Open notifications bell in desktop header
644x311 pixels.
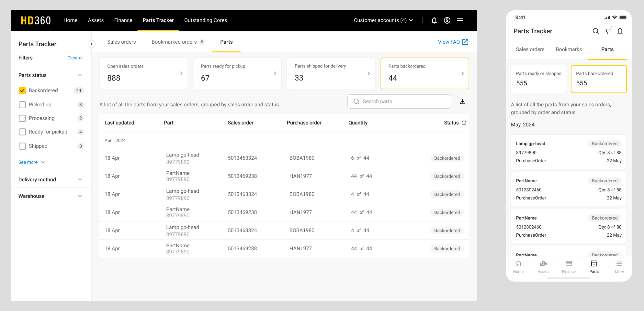434,20
